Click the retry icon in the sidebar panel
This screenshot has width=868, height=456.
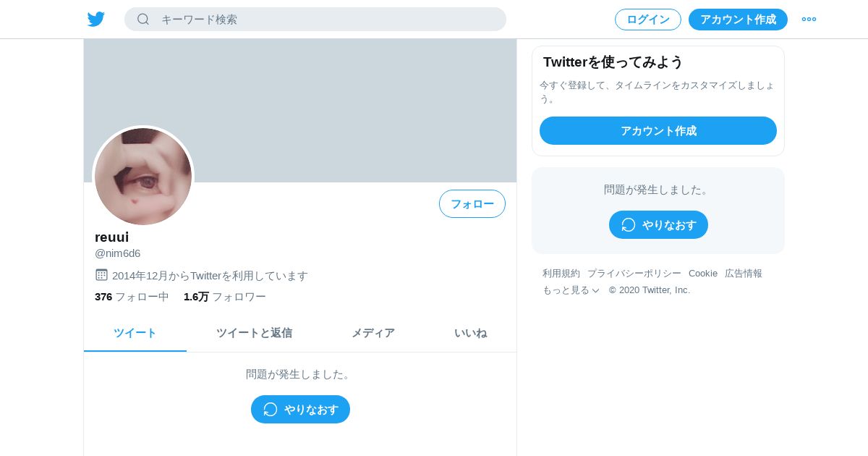[x=629, y=225]
